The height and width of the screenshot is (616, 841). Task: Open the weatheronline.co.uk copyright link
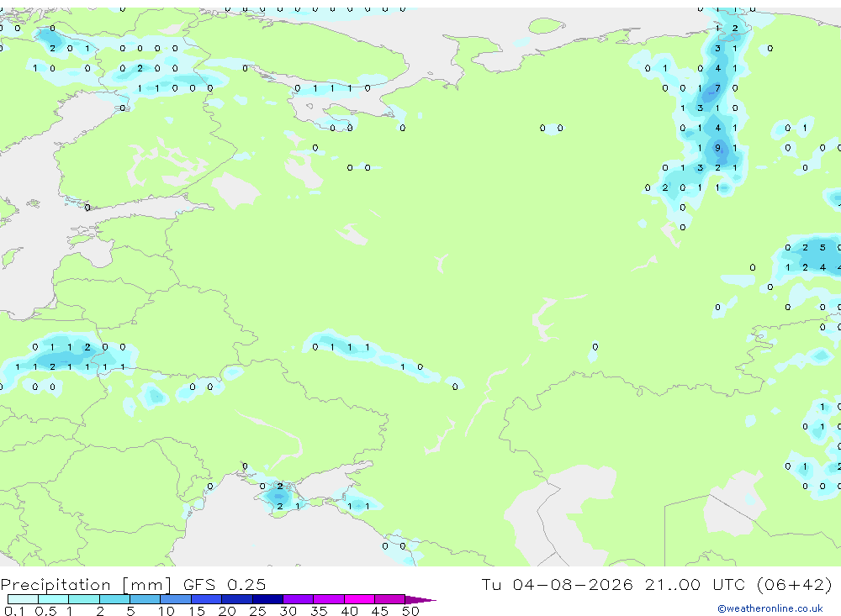[770, 608]
